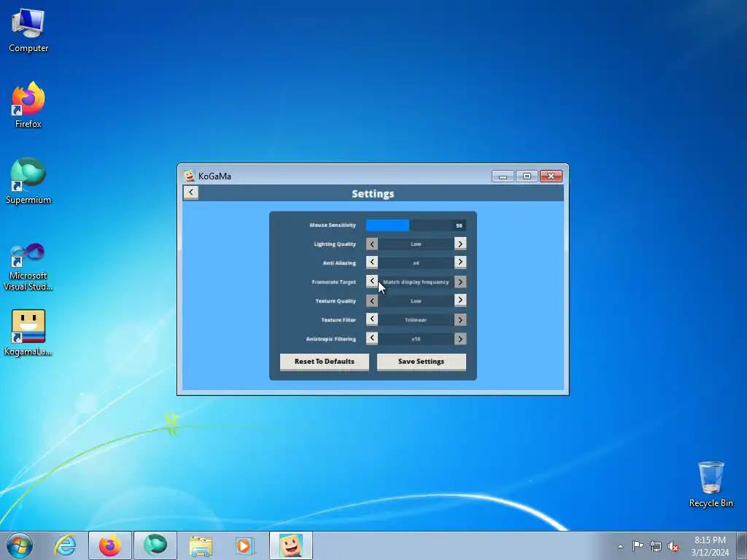Raise Anti Aliasing with right arrow
This screenshot has height=560, width=747.
click(460, 262)
